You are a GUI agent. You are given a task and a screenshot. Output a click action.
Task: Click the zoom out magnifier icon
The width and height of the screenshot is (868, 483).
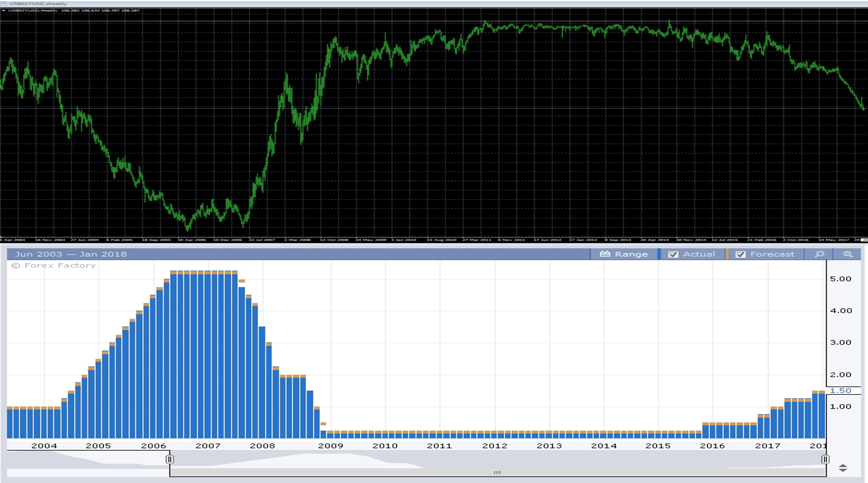[847, 254]
